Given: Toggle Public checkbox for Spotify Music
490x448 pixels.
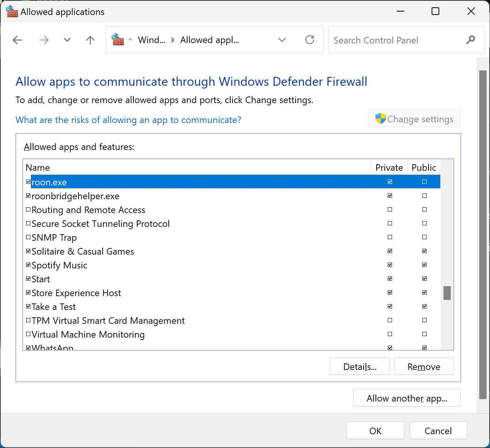Looking at the screenshot, I should click(x=425, y=265).
